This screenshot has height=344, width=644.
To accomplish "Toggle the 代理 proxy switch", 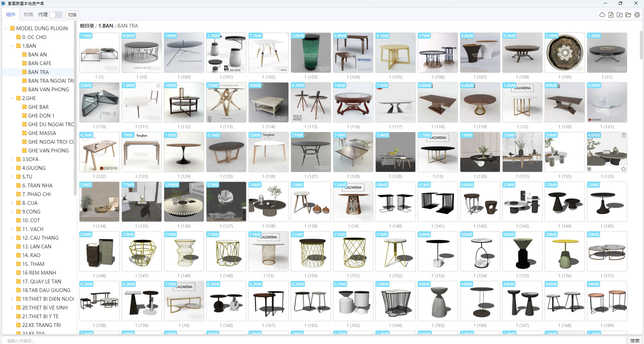I will (x=56, y=15).
